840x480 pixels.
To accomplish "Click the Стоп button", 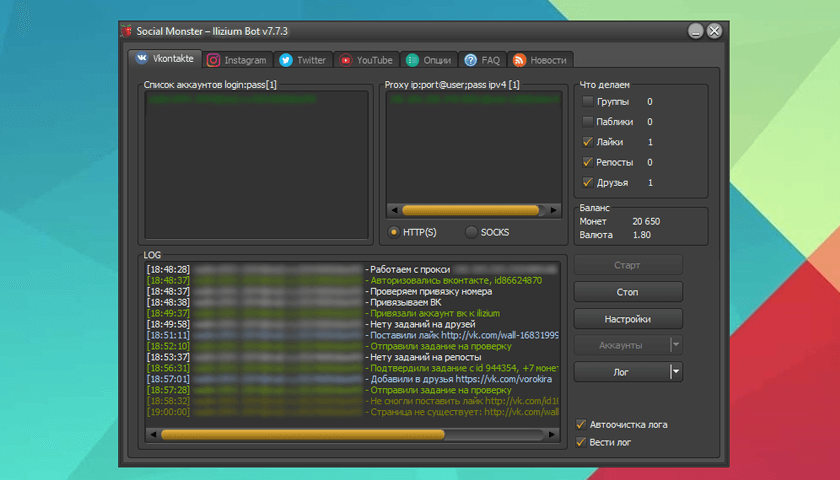I will 628,292.
